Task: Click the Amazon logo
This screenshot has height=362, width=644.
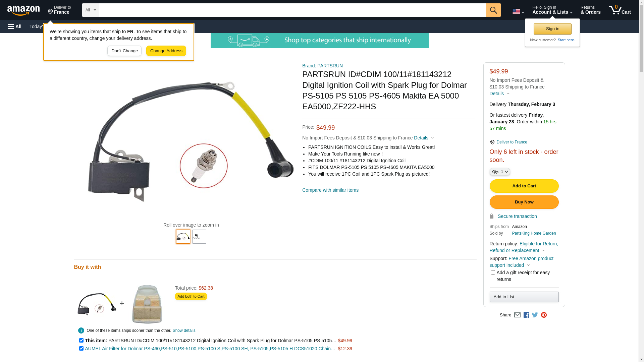Action: [23, 10]
